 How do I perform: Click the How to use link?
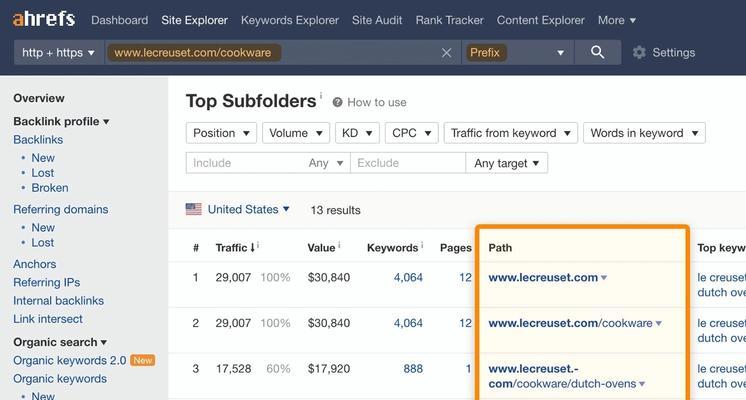point(377,102)
